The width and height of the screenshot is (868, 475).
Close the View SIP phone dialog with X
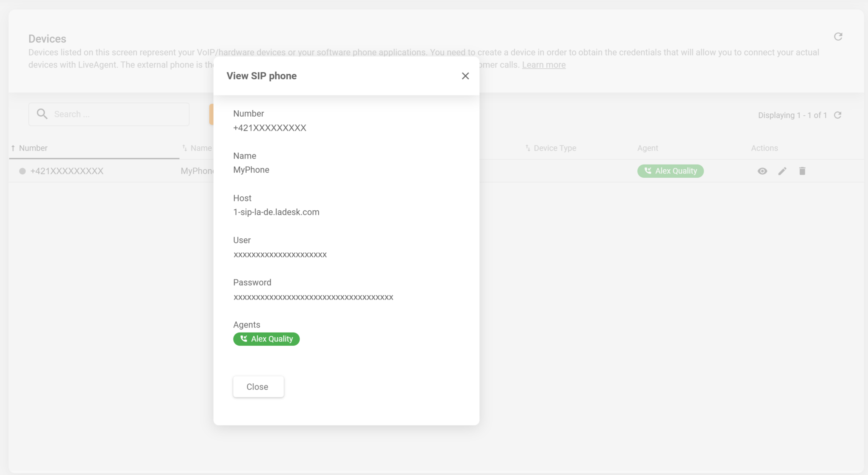[x=465, y=76]
